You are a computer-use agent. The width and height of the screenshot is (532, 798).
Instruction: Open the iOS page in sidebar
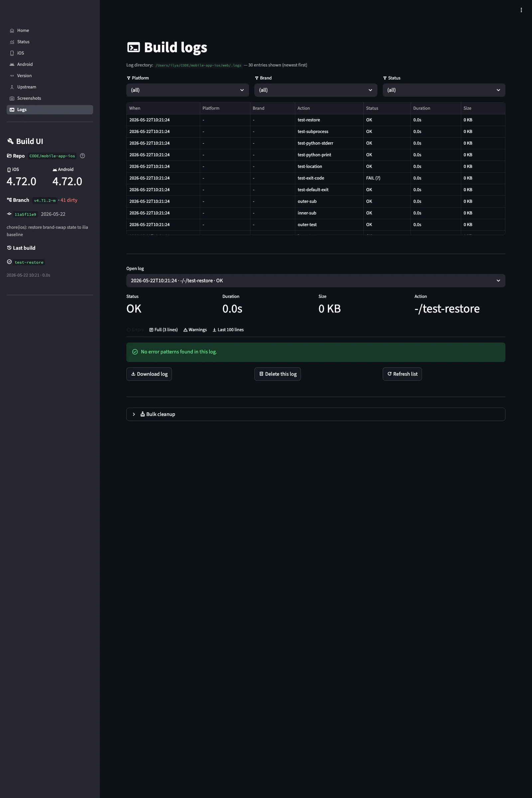click(50, 53)
